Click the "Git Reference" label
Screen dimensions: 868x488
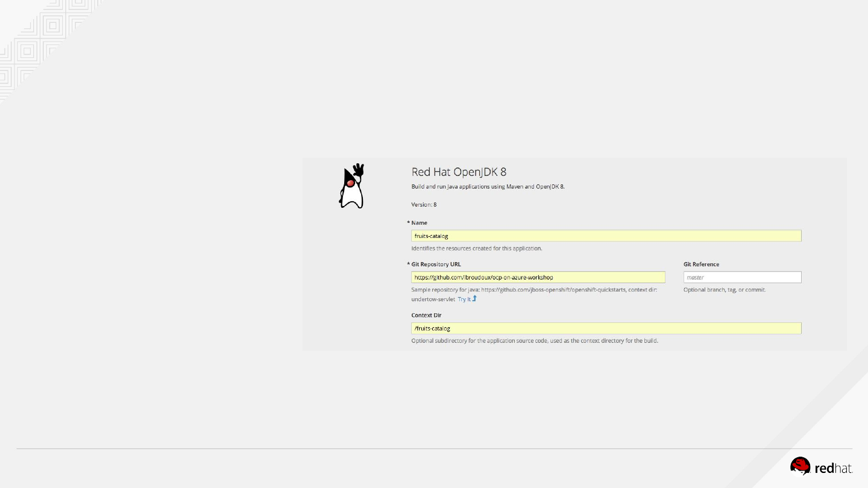[701, 264]
